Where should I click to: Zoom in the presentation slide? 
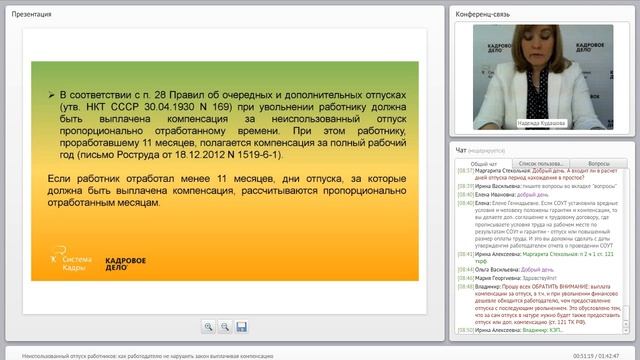pyautogui.click(x=208, y=327)
